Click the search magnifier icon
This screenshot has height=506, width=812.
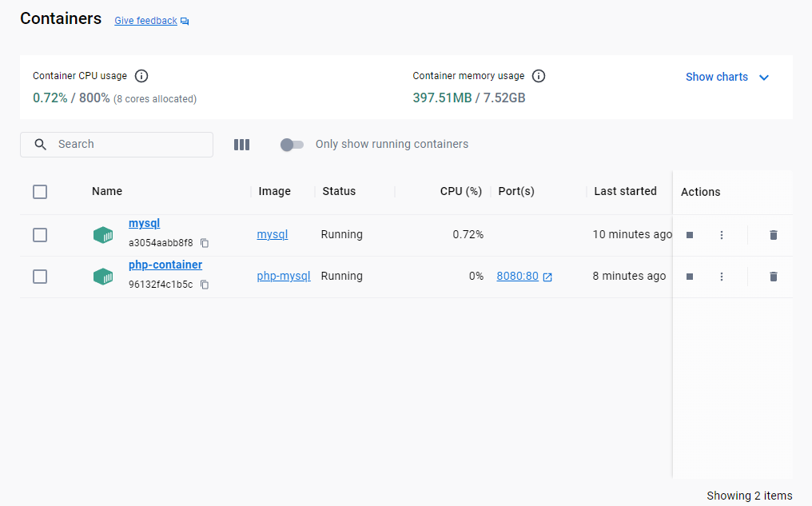pyautogui.click(x=41, y=145)
